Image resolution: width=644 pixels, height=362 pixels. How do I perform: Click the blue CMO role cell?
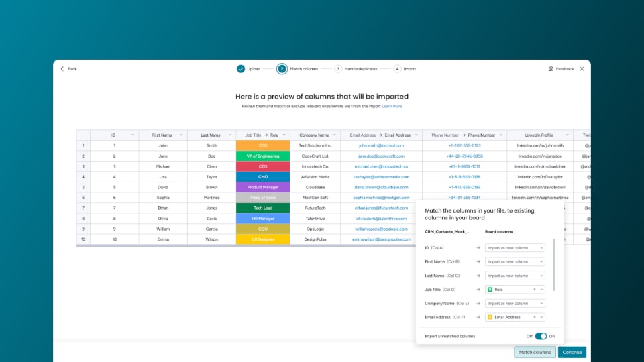[263, 177]
